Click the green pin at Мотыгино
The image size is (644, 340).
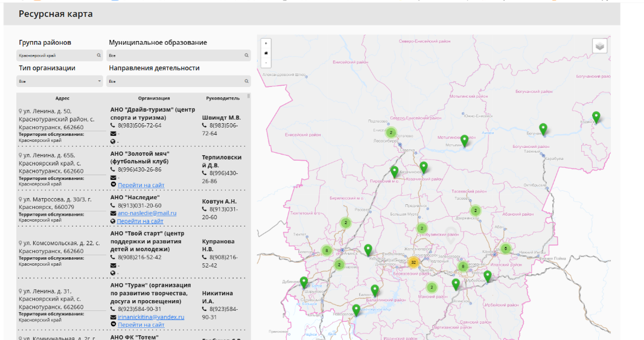coord(464,140)
